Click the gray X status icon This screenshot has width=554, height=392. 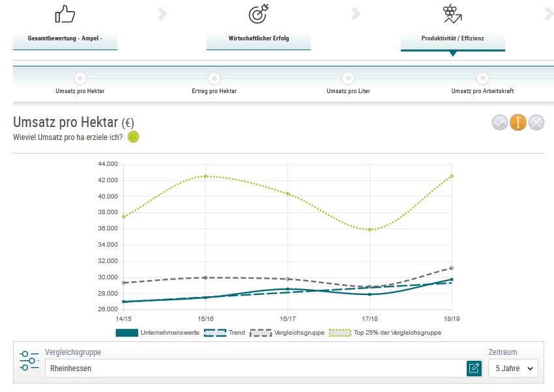tap(536, 123)
